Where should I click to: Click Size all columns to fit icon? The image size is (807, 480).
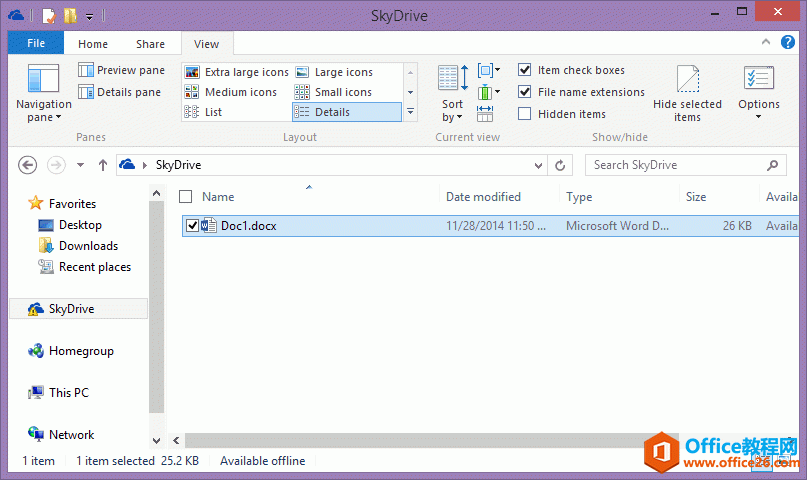point(485,113)
